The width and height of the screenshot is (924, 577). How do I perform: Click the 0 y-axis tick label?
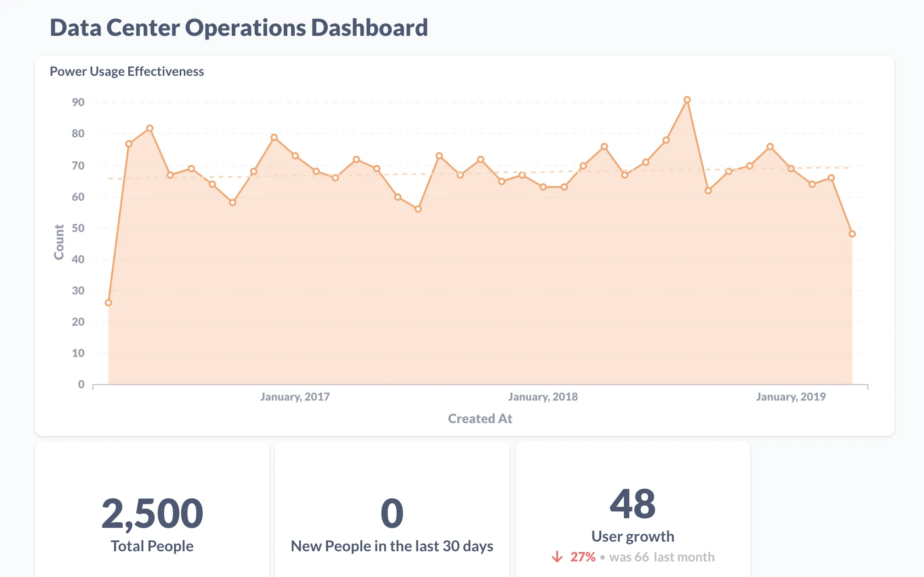point(81,384)
